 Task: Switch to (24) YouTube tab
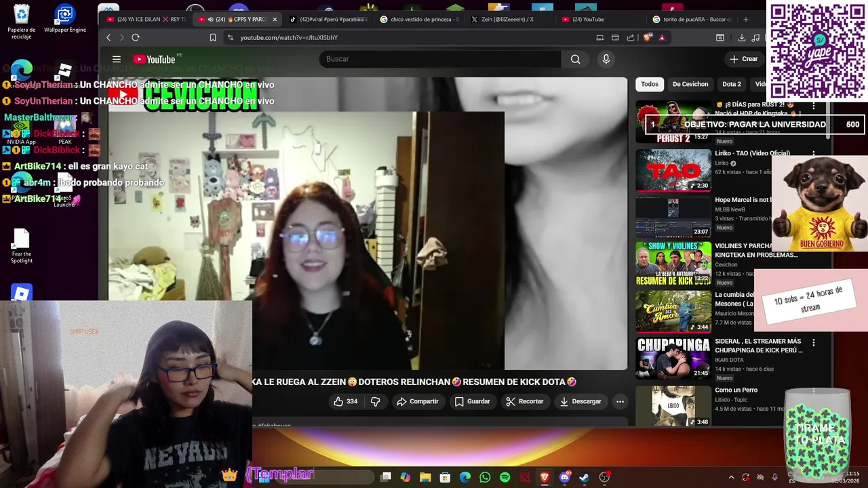point(600,19)
